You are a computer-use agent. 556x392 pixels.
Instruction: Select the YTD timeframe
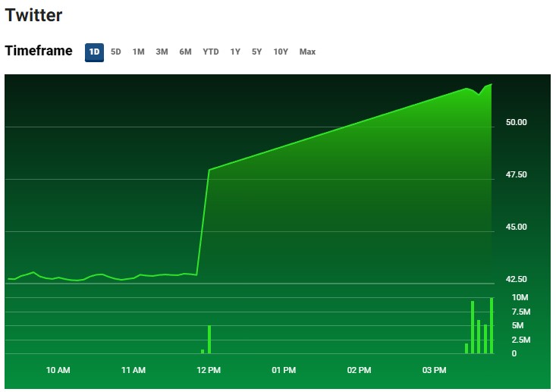211,52
